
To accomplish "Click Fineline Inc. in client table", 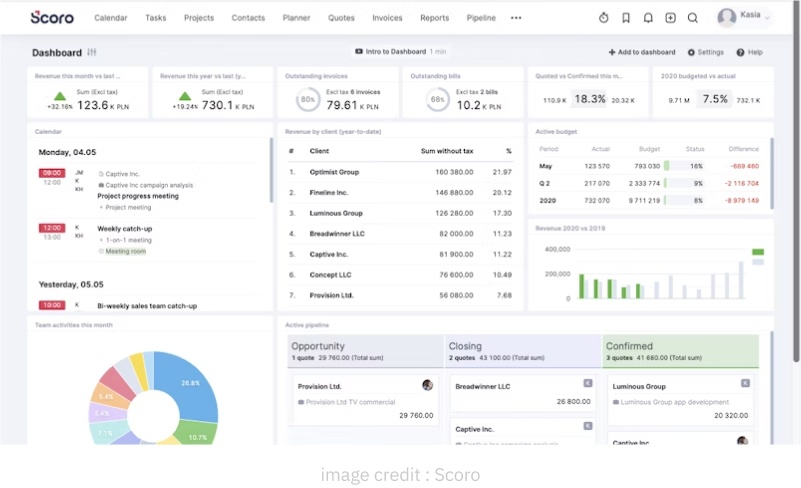I will tap(328, 193).
